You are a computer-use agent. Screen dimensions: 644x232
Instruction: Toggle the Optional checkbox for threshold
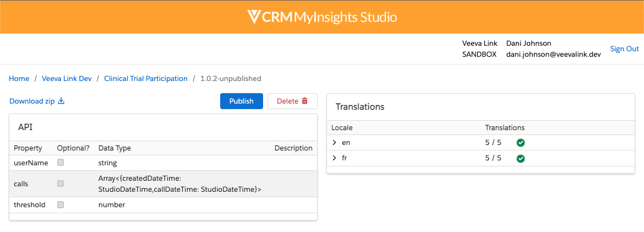click(61, 204)
